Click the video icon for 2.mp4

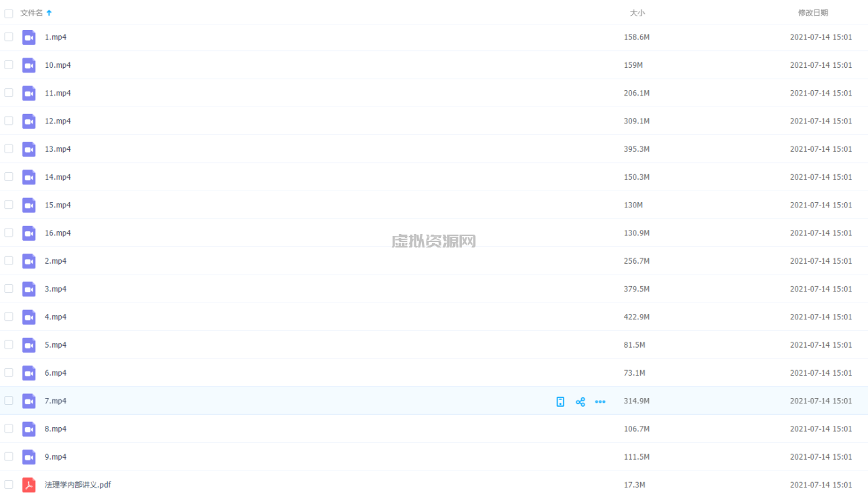point(28,261)
